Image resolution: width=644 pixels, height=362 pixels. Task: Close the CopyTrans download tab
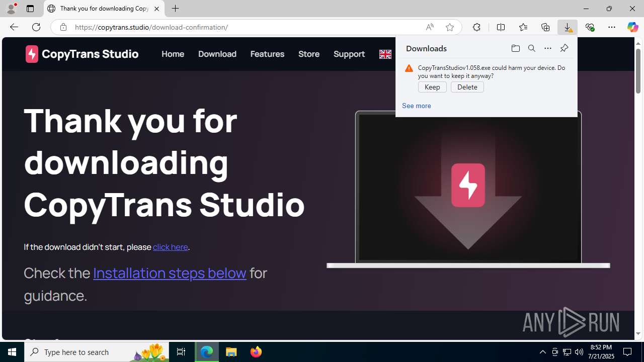click(x=156, y=9)
